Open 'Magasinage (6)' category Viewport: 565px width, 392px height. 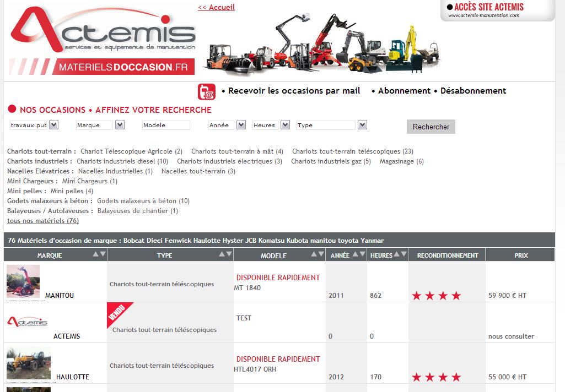[402, 161]
